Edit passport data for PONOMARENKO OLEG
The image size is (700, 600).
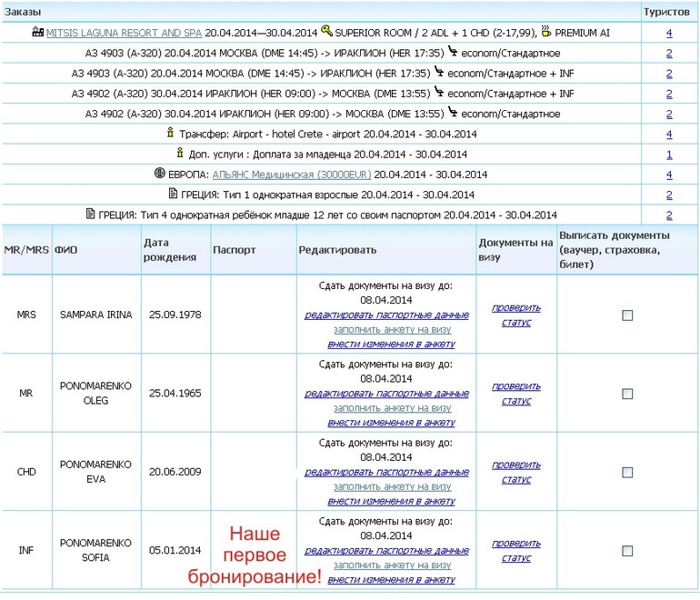click(x=386, y=394)
